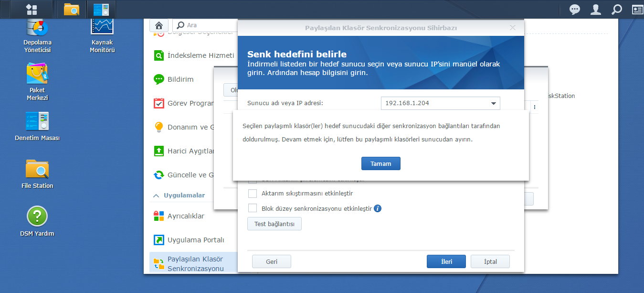The image size is (644, 293).
Task: Collapse the Uygulamalar section
Action: click(156, 195)
